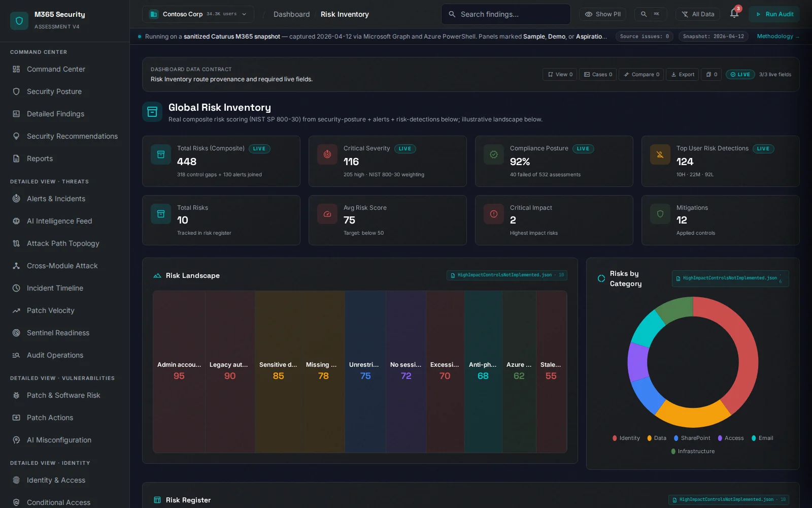Screen dimensions: 812x508
Task: Click the M365 Security shield logo
Action: click(x=19, y=21)
